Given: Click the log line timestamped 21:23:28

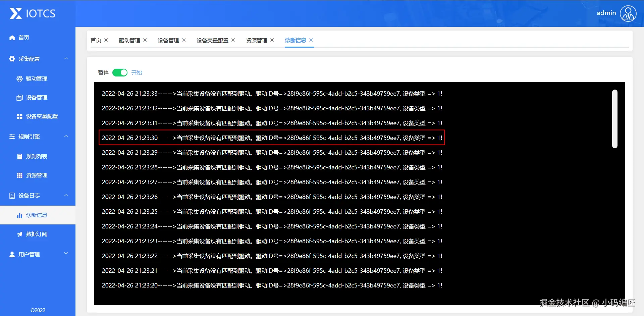Looking at the screenshot, I should 272,167.
